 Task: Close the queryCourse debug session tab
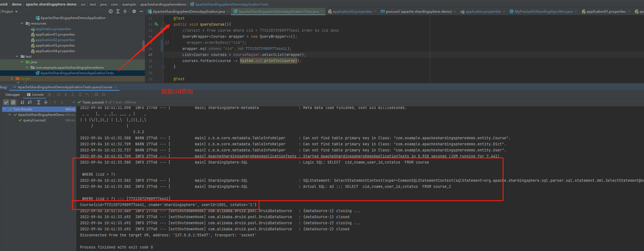click(x=115, y=87)
